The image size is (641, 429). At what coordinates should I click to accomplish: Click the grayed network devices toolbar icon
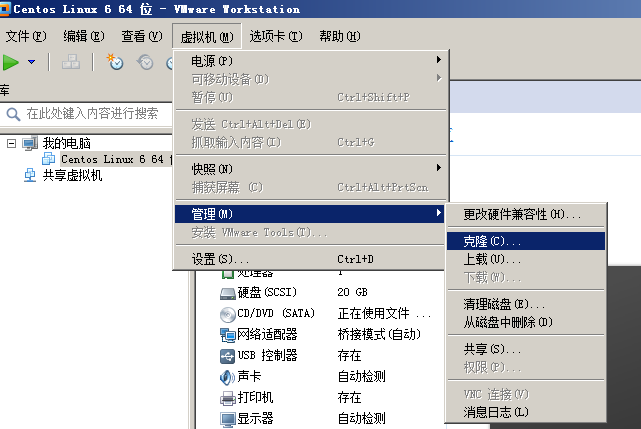(x=71, y=62)
